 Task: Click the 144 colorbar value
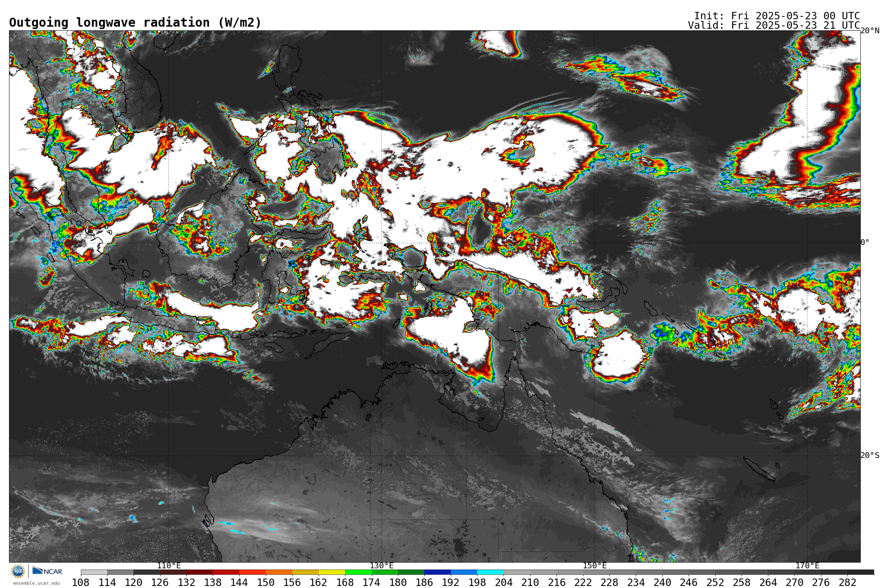tap(239, 582)
